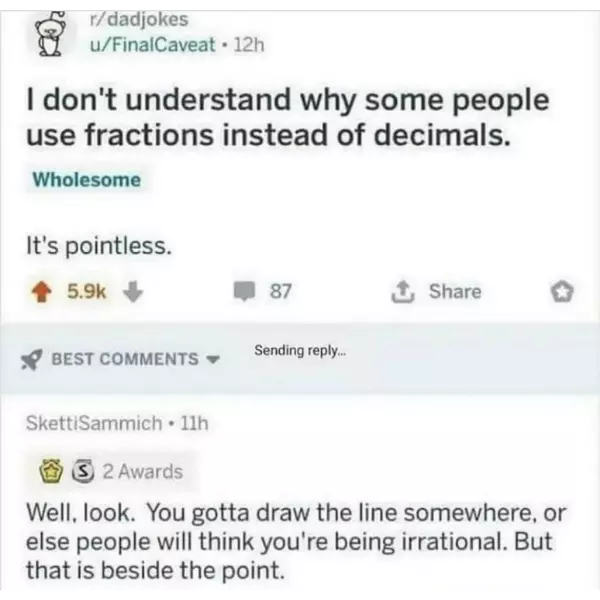This screenshot has width=600, height=600.
Task: Upvote the dad joke post
Action: [x=46, y=291]
